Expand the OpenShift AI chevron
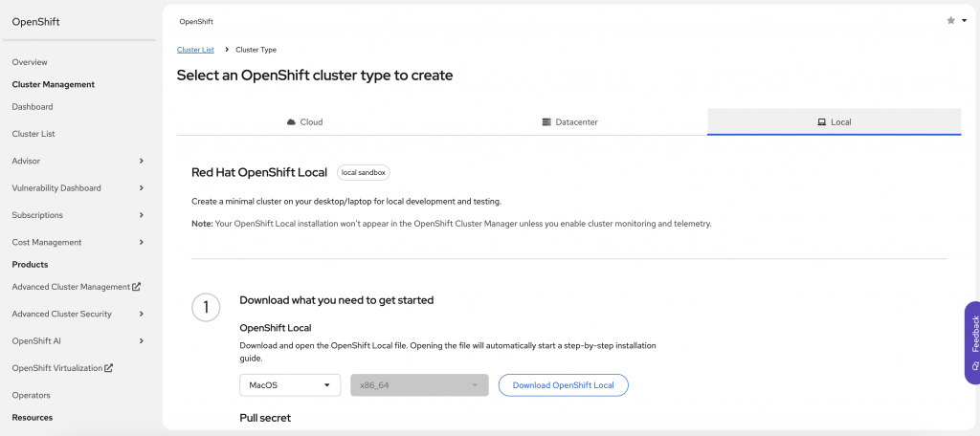Viewport: 980px width, 436px height. (x=142, y=341)
